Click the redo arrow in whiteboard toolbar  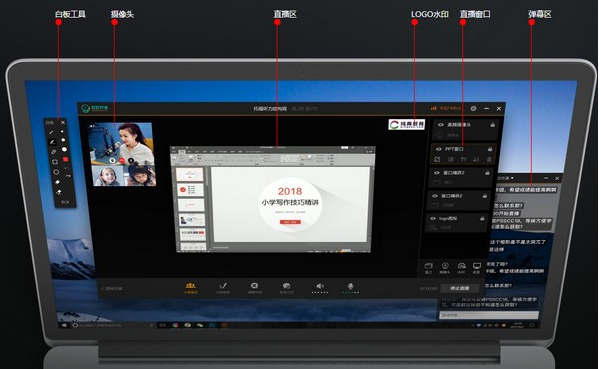[x=68, y=176]
